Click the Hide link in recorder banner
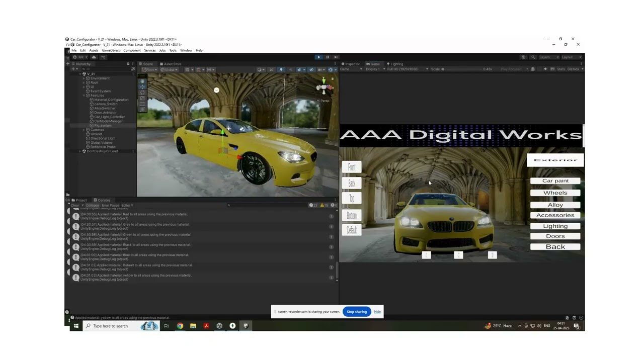The height and width of the screenshot is (362, 644). [377, 312]
